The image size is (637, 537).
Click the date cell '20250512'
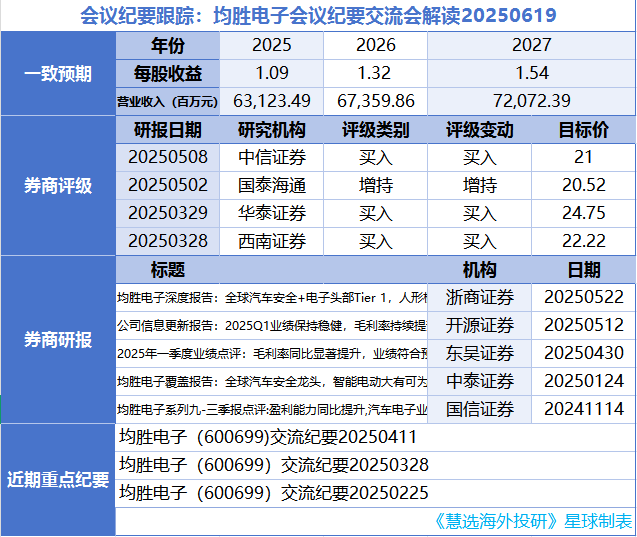coord(583,326)
